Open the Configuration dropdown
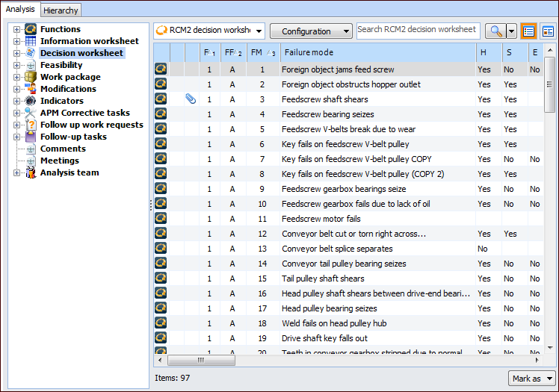This screenshot has height=392, width=559. click(311, 31)
